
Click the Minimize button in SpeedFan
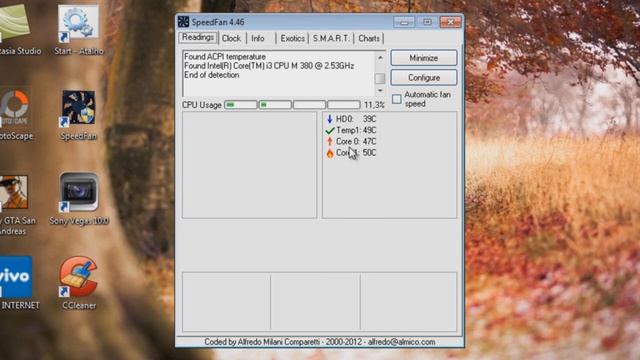(424, 58)
